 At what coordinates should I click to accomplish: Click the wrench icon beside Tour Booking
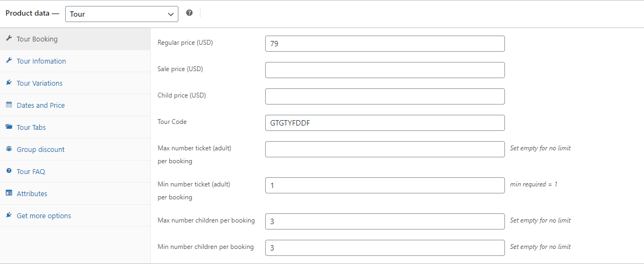[9, 39]
